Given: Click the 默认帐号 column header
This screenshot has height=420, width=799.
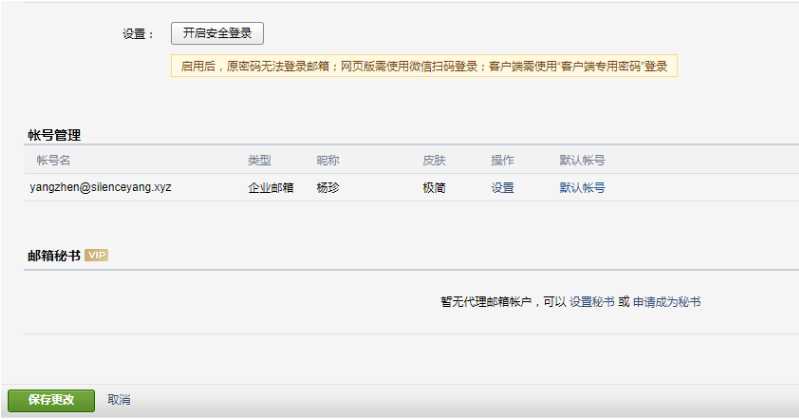Looking at the screenshot, I should point(582,160).
